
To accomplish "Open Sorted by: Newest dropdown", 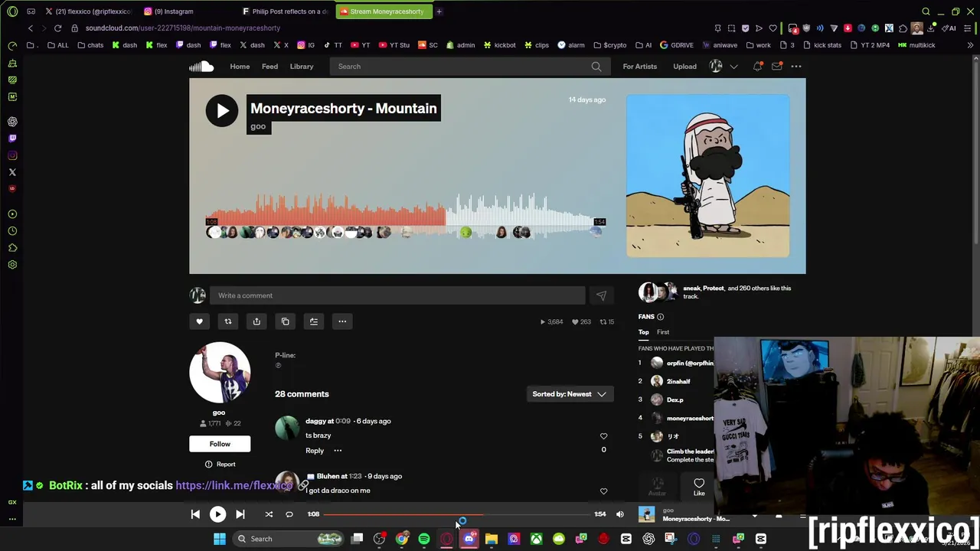I will [x=570, y=394].
